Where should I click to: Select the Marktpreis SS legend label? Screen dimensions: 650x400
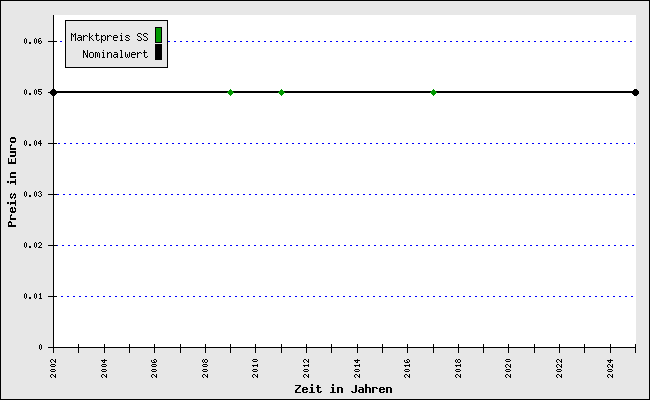coord(109,37)
